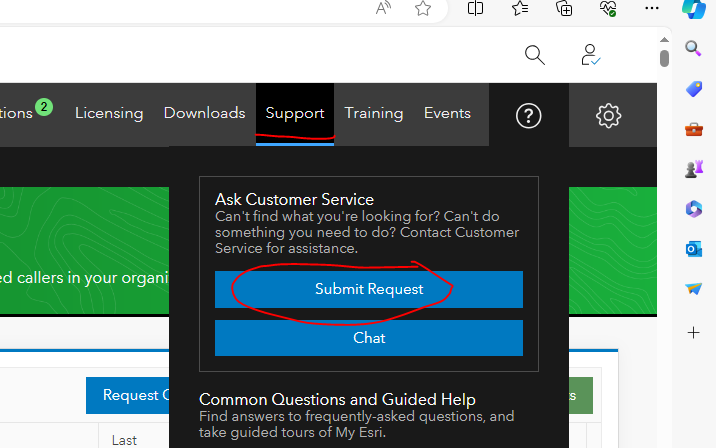Click the notifications badge showing 2

44,107
